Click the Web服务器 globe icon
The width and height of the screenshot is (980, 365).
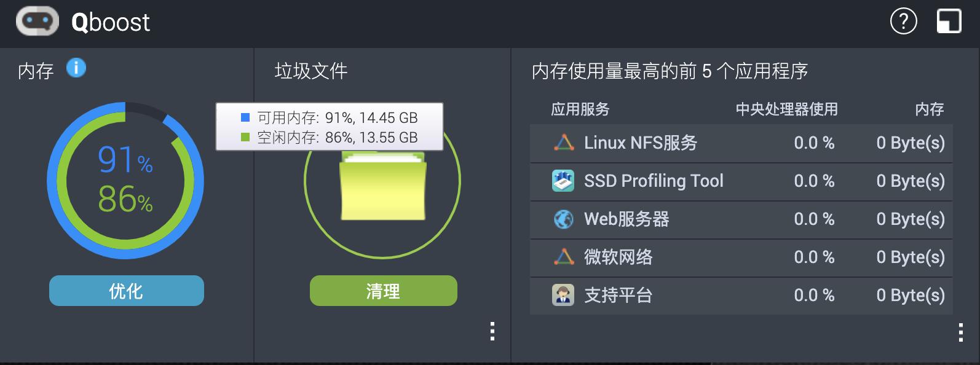click(563, 219)
